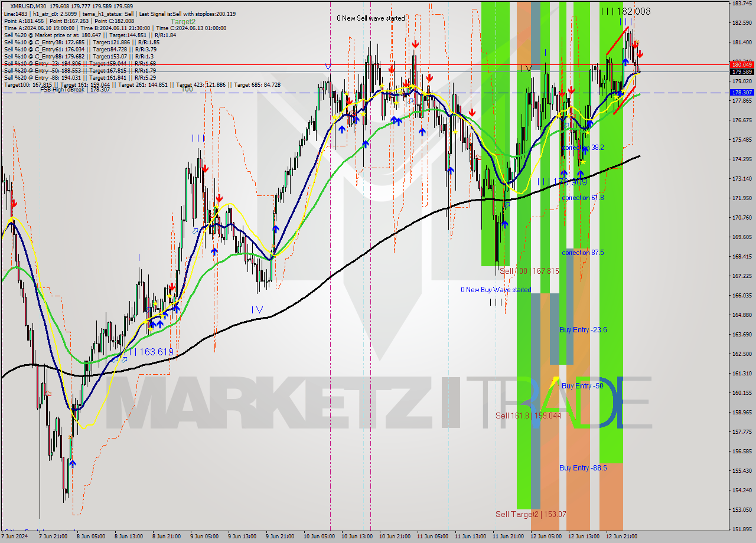
Task: Select the 'I I I 182.008' wave label
Action: coord(625,11)
